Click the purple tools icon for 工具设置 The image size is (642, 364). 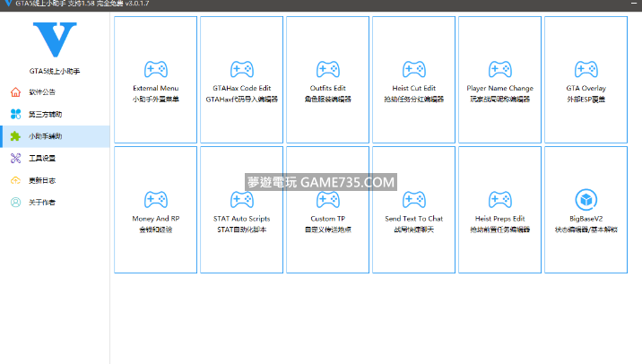[15, 158]
